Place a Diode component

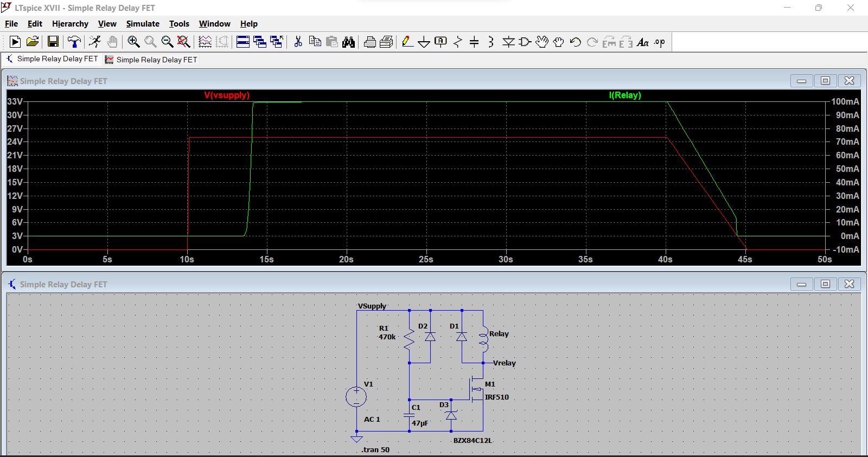tap(508, 42)
